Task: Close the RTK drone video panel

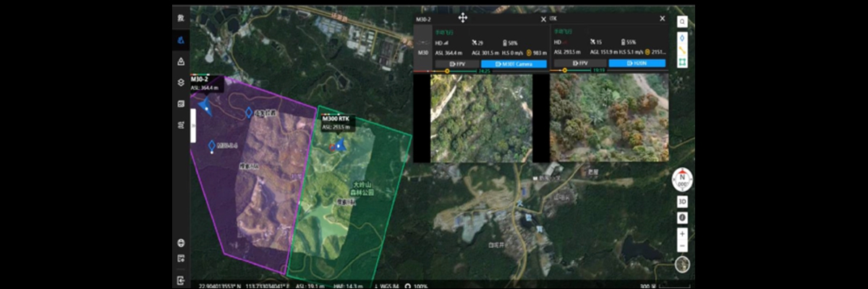Action: (662, 19)
